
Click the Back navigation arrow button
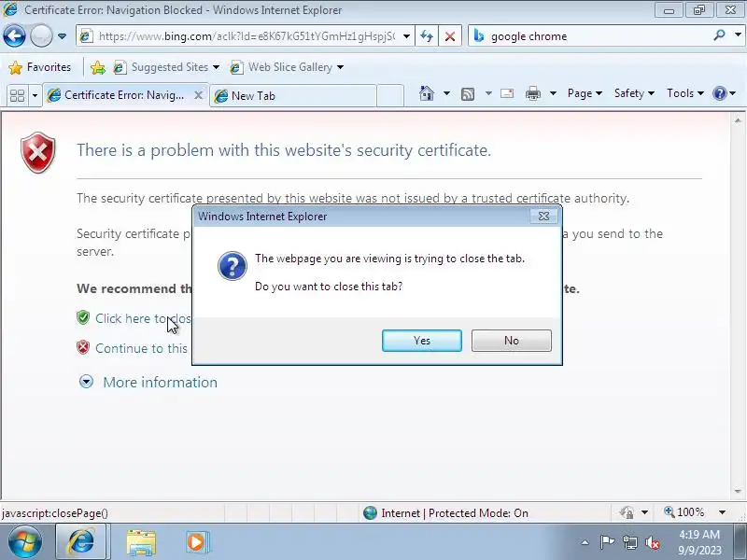point(14,36)
